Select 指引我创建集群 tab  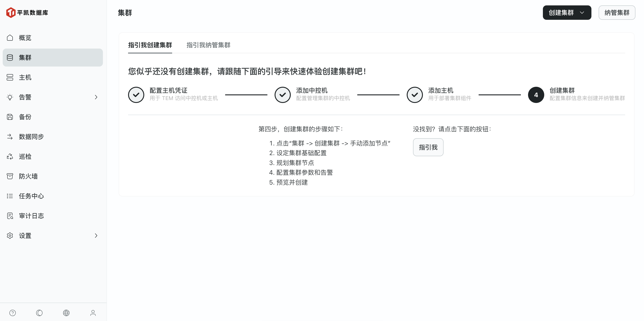pos(150,45)
